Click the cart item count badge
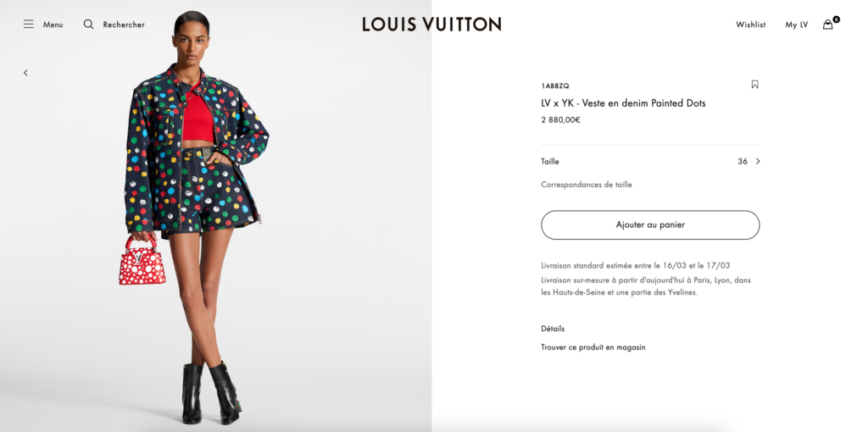This screenshot has width=868, height=432. click(x=836, y=19)
